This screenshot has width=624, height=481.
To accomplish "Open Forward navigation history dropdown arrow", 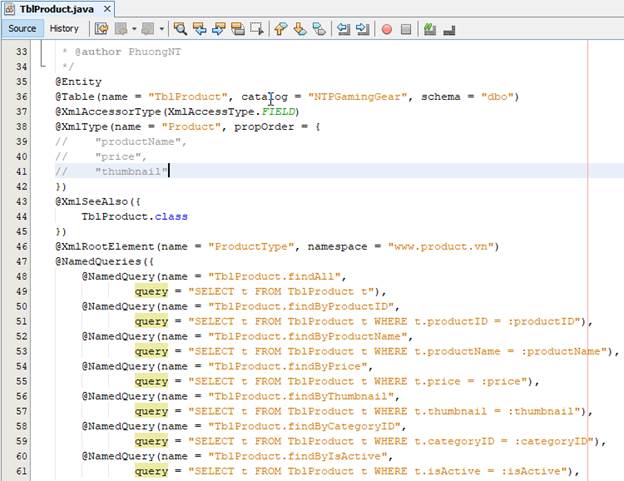I will click(162, 29).
